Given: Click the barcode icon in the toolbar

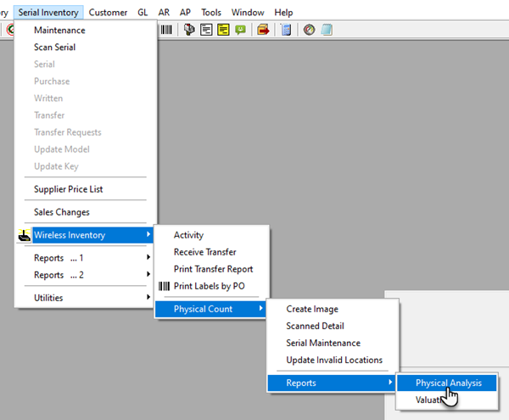Looking at the screenshot, I should 166,30.
